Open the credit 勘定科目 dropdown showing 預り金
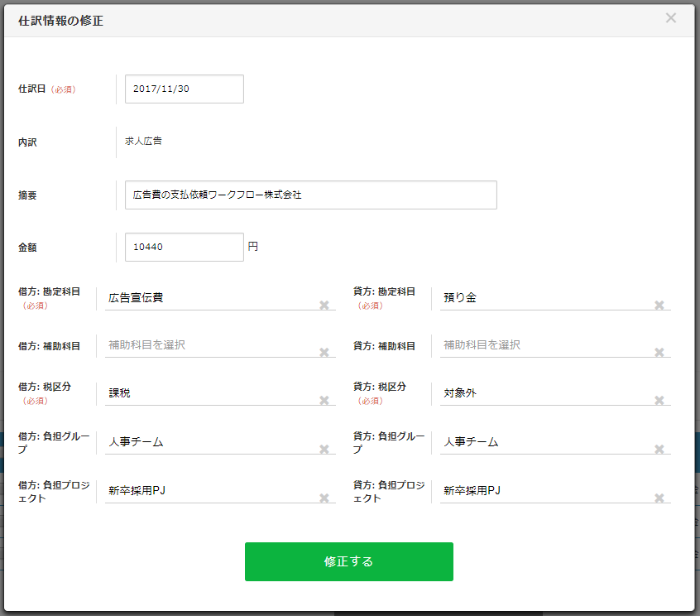This screenshot has height=616, width=700. (542, 298)
